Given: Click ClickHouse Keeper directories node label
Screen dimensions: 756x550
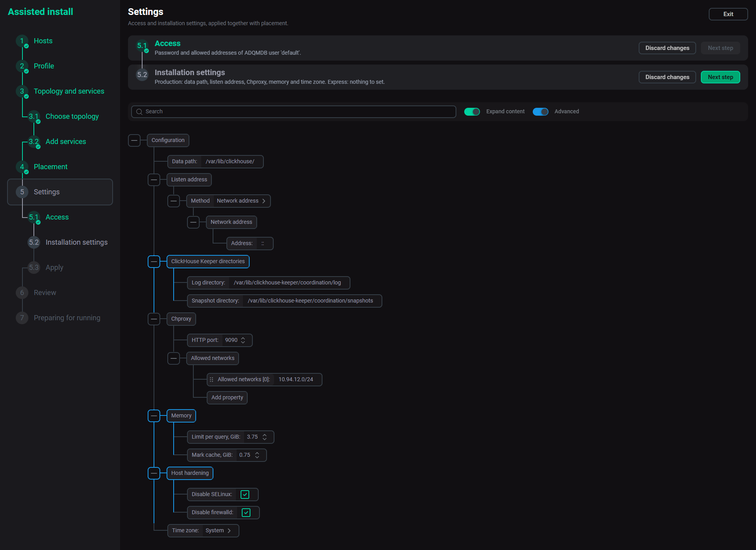Looking at the screenshot, I should click(208, 262).
